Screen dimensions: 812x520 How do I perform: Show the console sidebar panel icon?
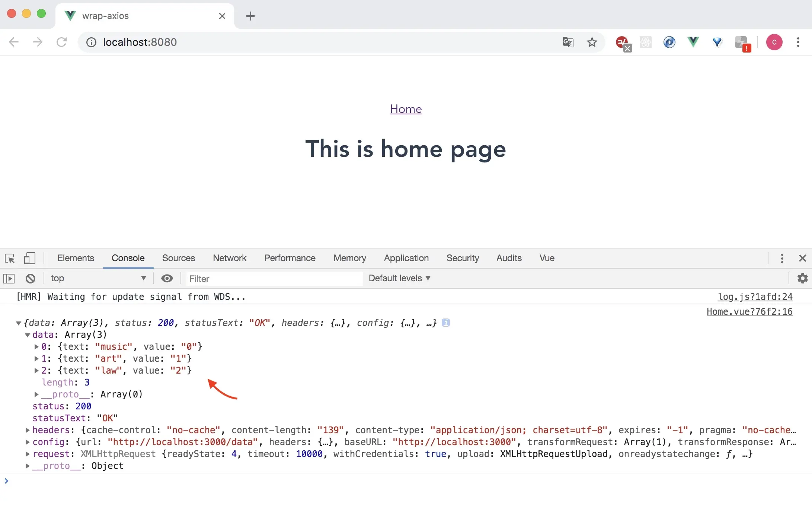9,278
